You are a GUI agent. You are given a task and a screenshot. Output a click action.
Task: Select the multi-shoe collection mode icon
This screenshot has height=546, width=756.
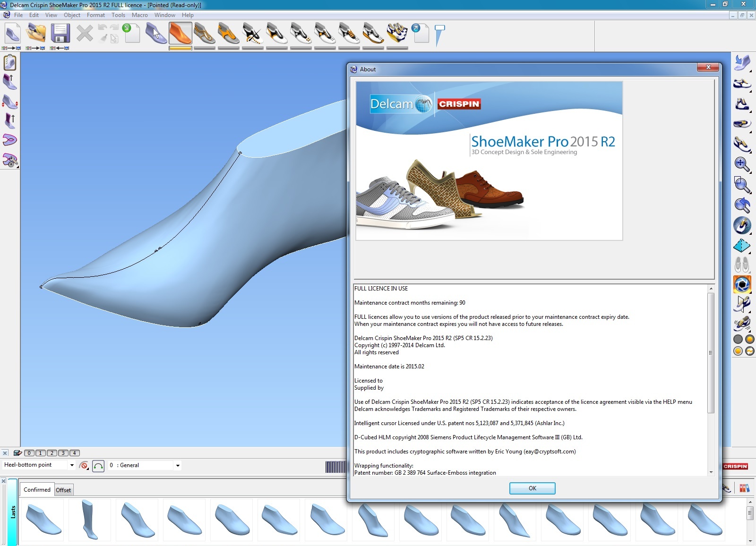397,34
